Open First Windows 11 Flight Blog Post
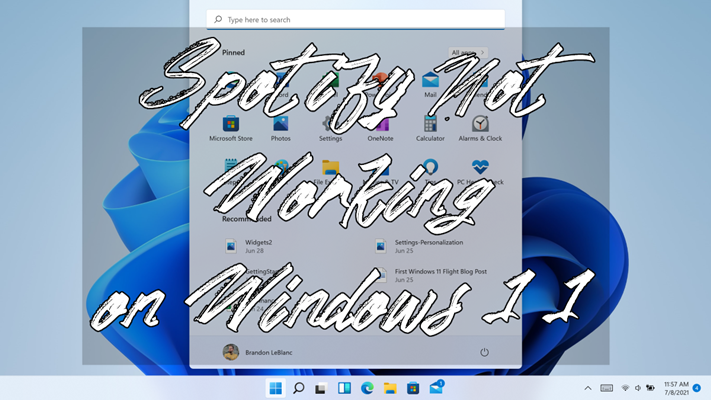 coord(431,275)
